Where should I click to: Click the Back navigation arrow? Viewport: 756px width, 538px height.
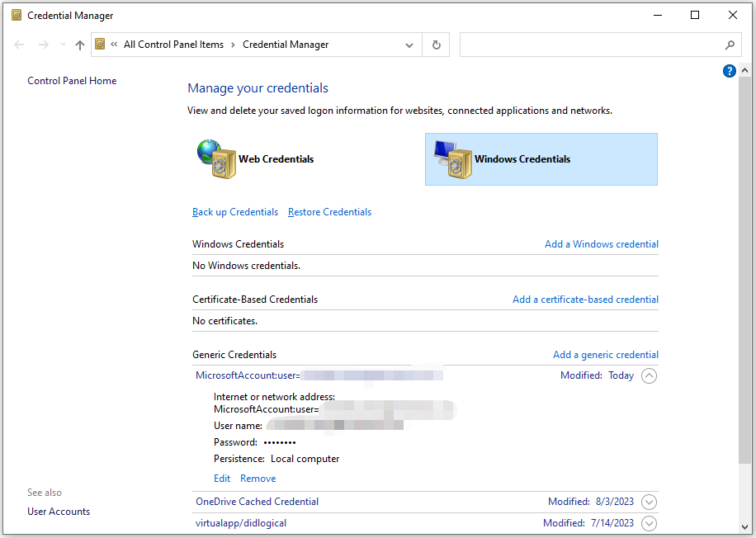click(x=20, y=45)
